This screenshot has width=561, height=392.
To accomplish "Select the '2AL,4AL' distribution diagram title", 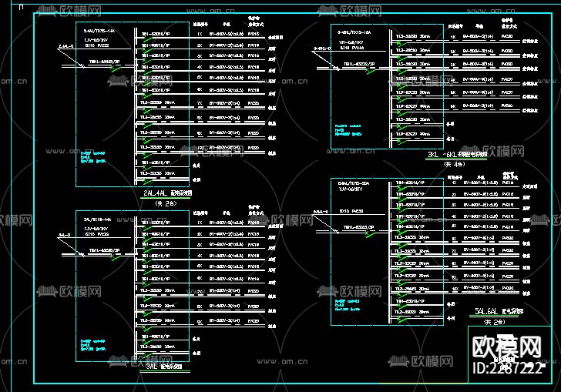I will [167, 193].
